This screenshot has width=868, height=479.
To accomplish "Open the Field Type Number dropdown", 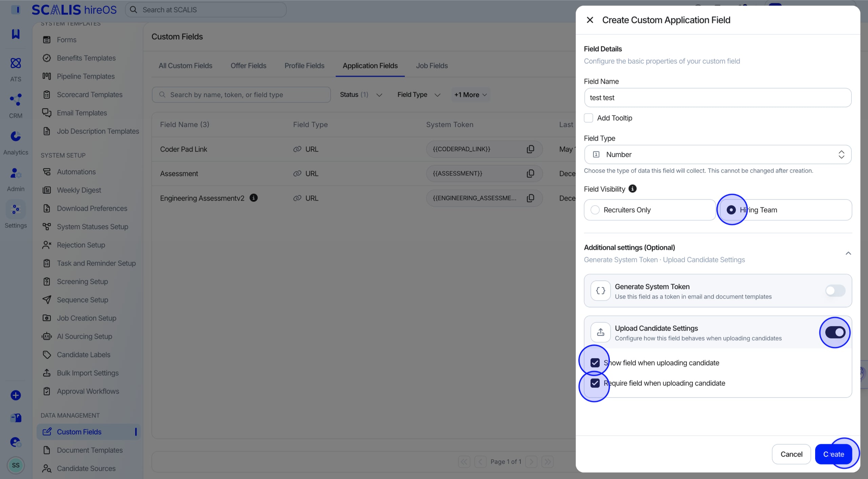I will click(x=718, y=154).
